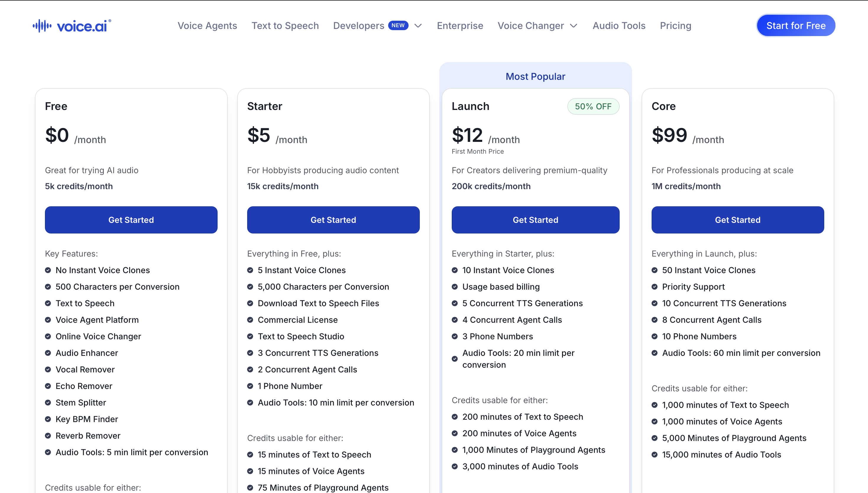The image size is (868, 493).
Task: Click the 10 Concurrent TTS Generations text
Action: coord(724,303)
